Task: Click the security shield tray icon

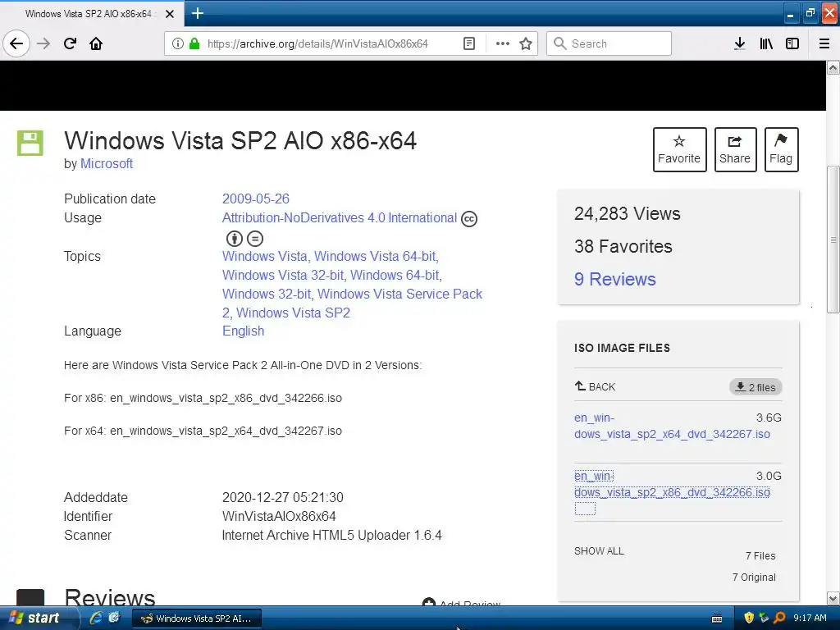Action: [749, 619]
